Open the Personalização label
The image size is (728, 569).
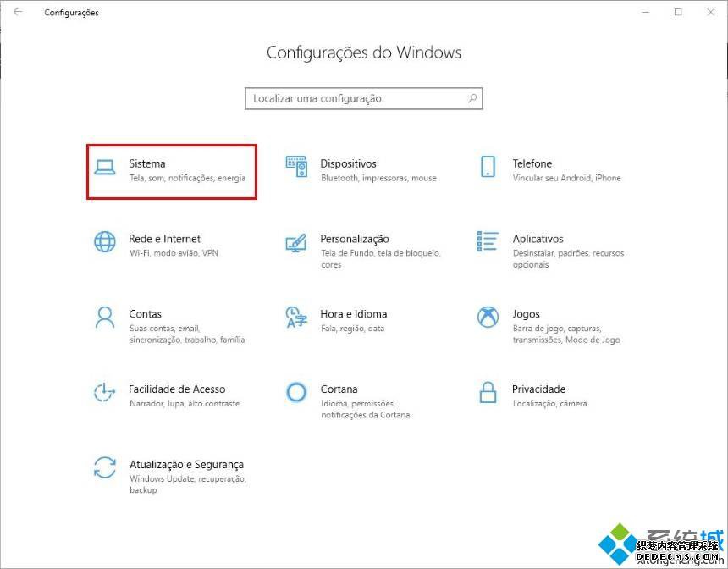point(355,239)
